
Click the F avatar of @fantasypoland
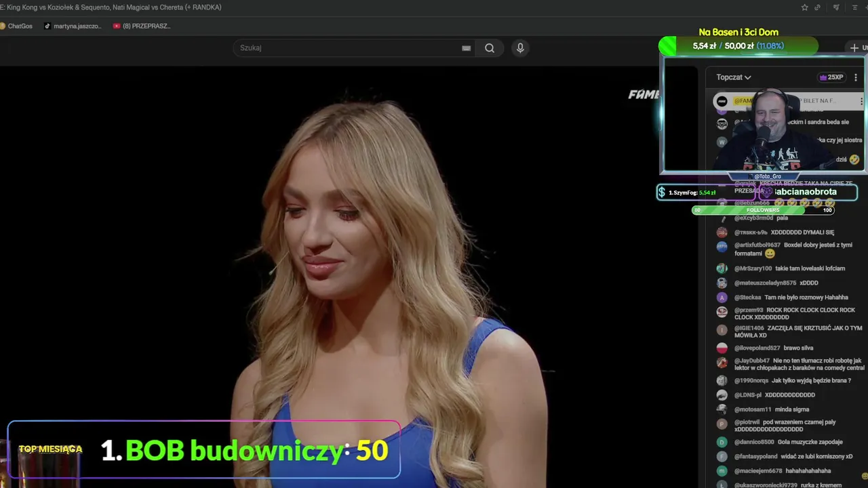pos(722,456)
